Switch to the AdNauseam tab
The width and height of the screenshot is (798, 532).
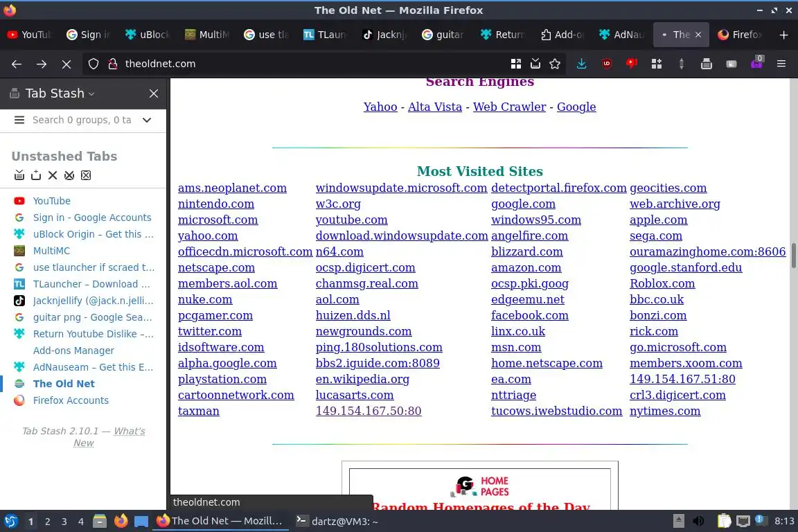(621, 35)
